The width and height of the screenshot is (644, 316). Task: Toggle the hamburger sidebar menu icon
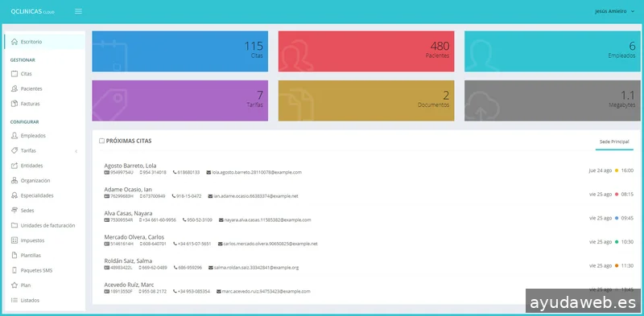[78, 11]
